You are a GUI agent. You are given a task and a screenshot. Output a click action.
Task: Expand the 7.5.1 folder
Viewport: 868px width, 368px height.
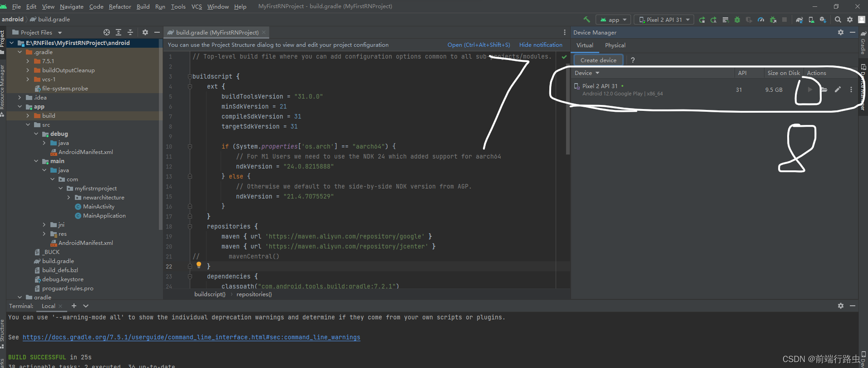point(28,61)
